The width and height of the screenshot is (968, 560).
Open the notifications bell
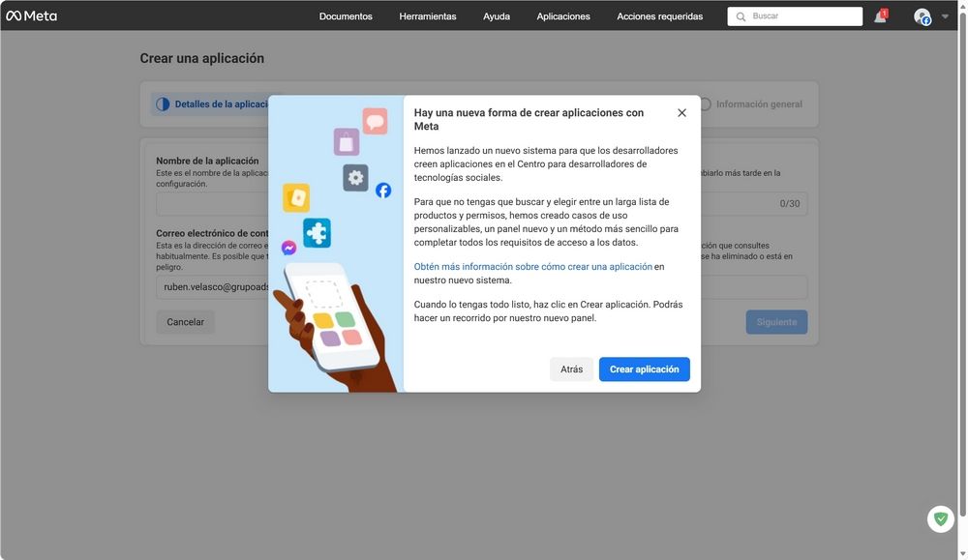click(x=879, y=15)
